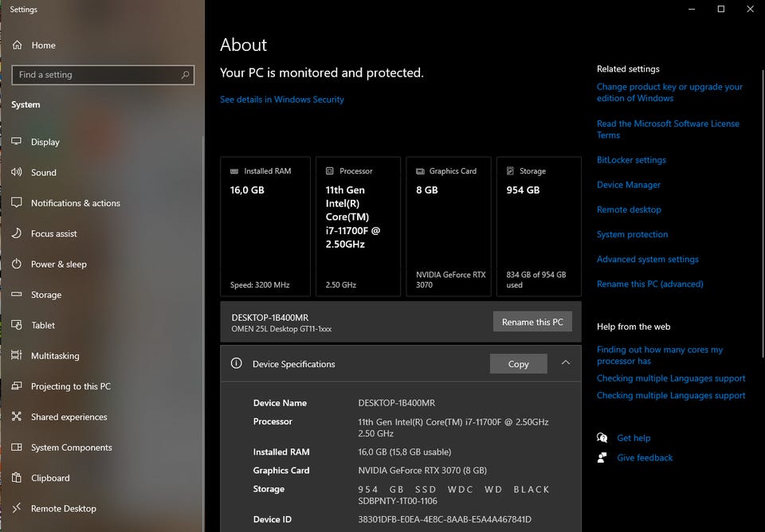
Task: Click OMEN 25L Desktop GT11-1xxx text
Action: tap(281, 329)
